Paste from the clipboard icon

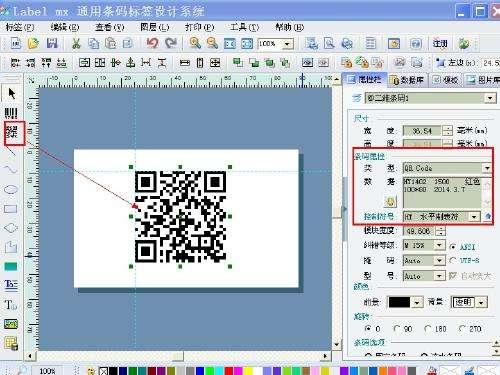coord(110,43)
